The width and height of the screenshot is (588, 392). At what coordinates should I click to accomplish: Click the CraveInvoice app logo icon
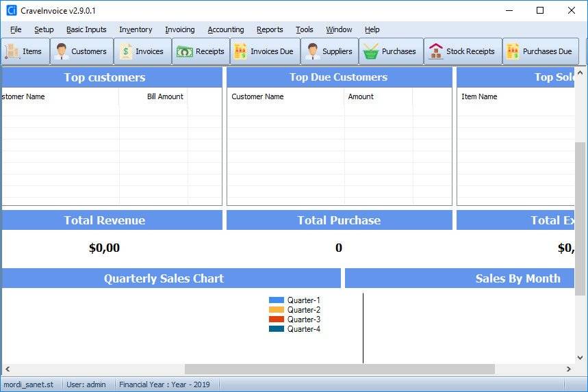tap(12, 10)
